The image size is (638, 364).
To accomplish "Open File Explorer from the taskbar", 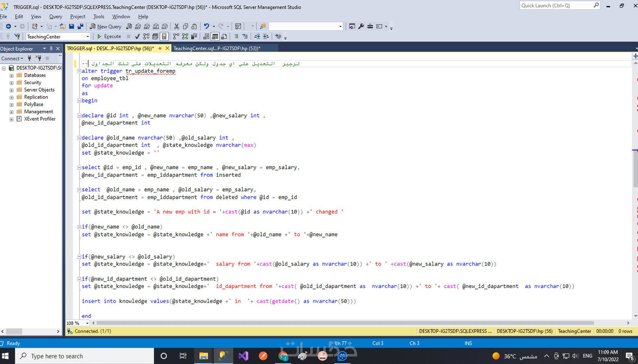I will tap(203, 356).
